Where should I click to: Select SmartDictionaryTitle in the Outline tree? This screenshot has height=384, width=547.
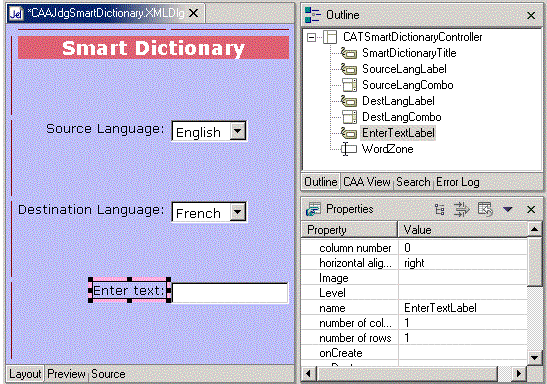pyautogui.click(x=409, y=53)
